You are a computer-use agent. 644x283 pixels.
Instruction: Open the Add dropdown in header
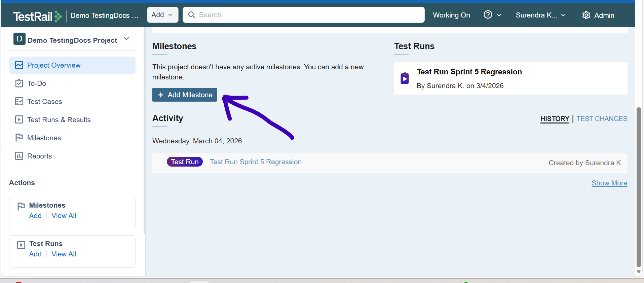[162, 15]
